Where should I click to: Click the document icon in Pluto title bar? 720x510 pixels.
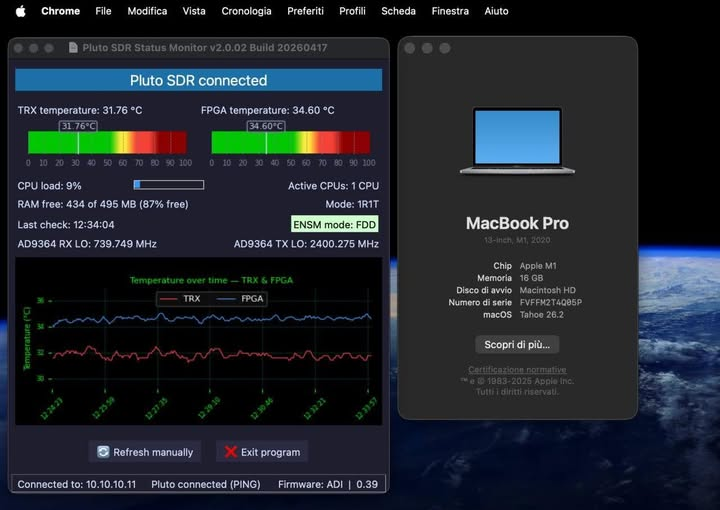point(73,47)
